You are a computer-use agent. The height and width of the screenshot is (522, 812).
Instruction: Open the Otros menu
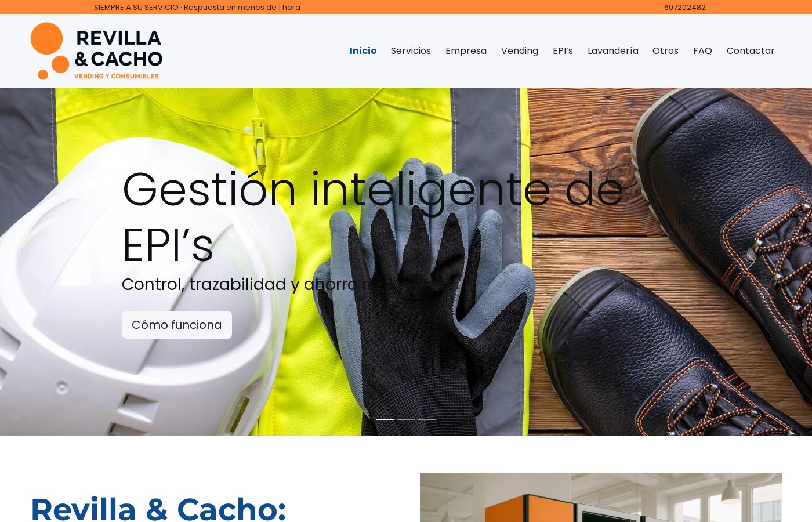665,51
